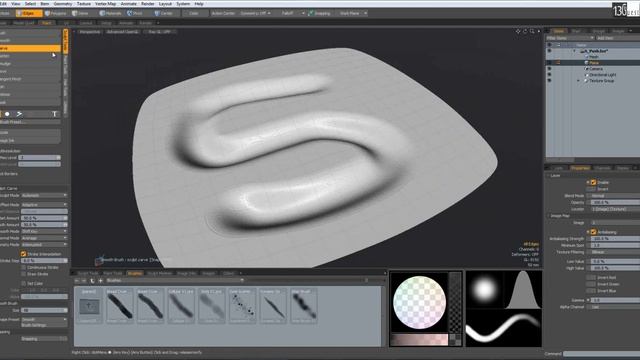This screenshot has height=360, width=640.
Task: Click the round color preview sphere
Action: pyautogui.click(x=419, y=302)
